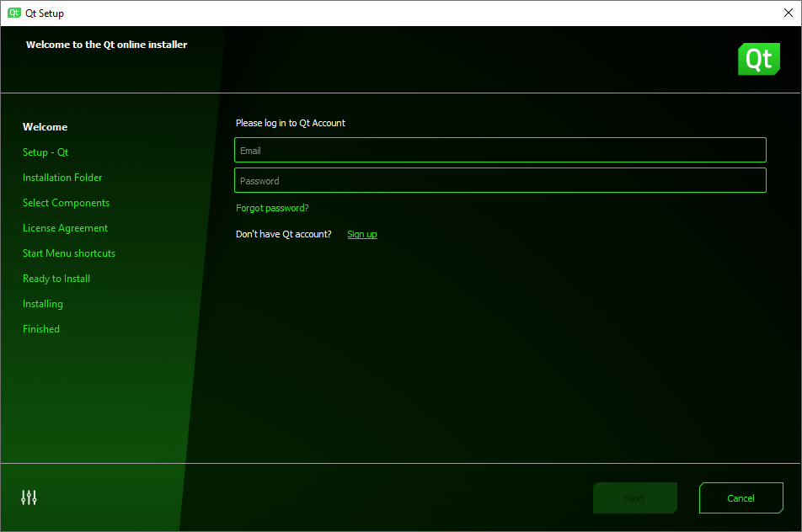Open the Installing step
This screenshot has height=532, width=802.
pos(42,304)
